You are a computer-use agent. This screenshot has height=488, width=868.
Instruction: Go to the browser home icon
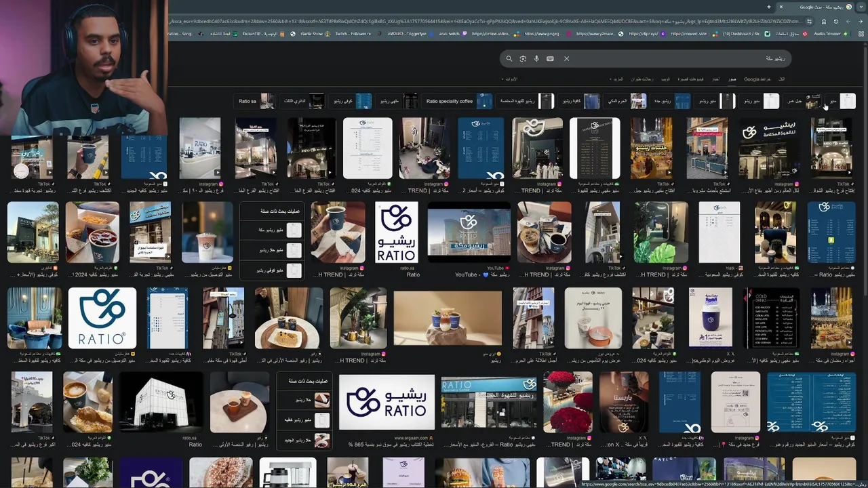pos(824,21)
